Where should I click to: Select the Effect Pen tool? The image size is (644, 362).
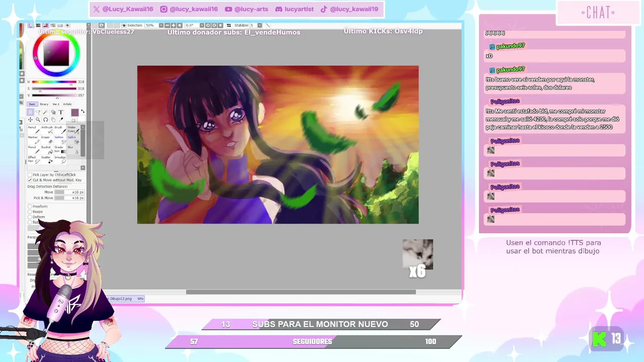[x=34, y=160]
